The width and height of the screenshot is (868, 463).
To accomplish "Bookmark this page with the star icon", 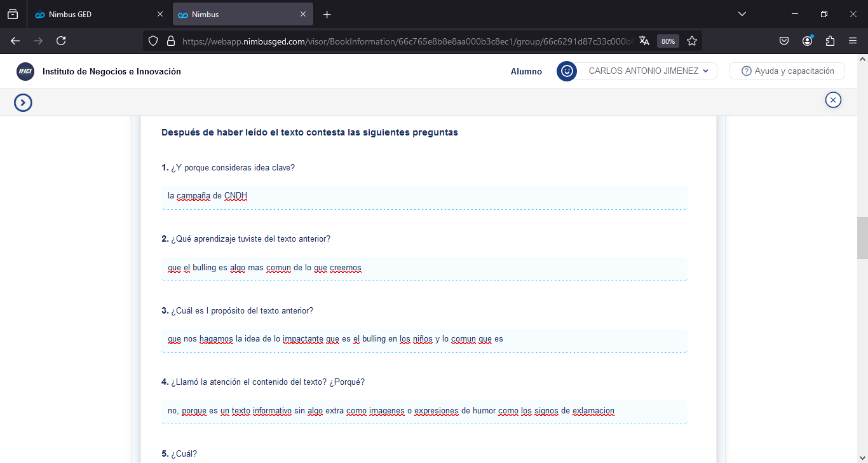I will [x=692, y=41].
